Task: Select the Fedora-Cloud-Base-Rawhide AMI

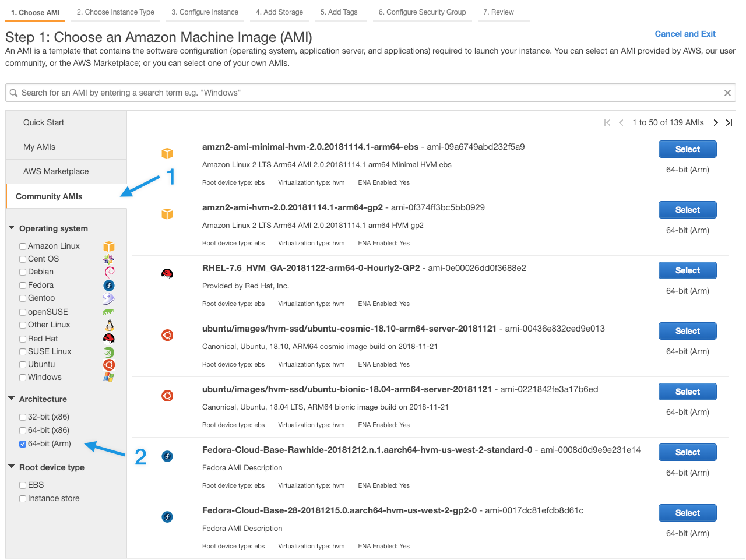Action: [687, 452]
